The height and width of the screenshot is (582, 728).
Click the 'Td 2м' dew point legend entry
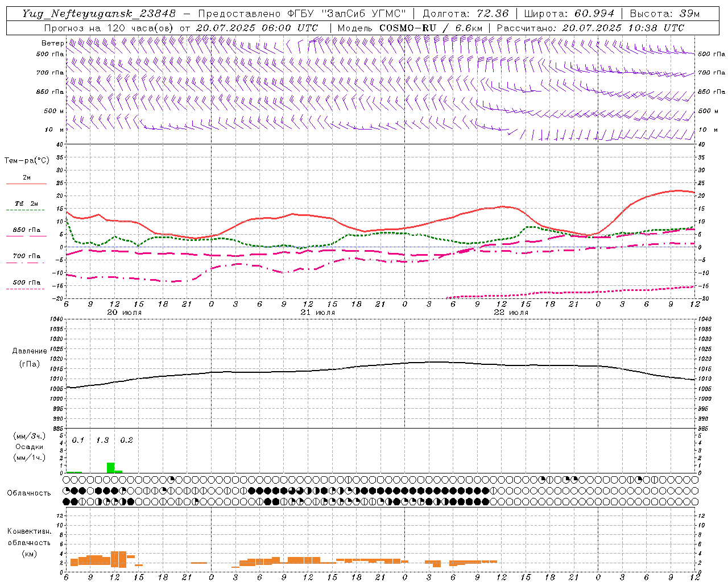(26, 203)
